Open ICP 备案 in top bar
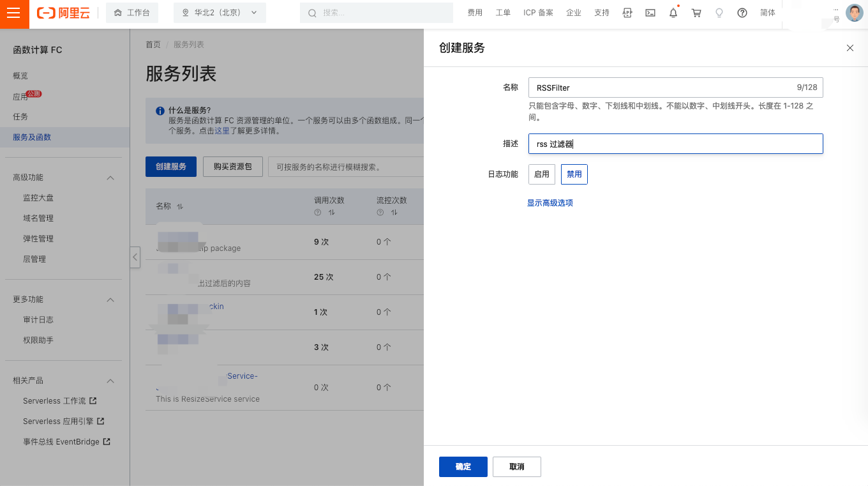Image resolution: width=868 pixels, height=486 pixels. click(x=538, y=13)
